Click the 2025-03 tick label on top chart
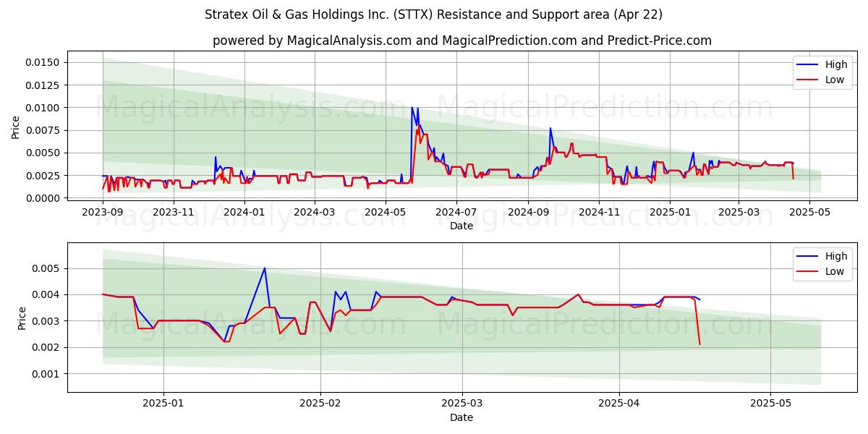The width and height of the screenshot is (868, 434). coord(739,212)
